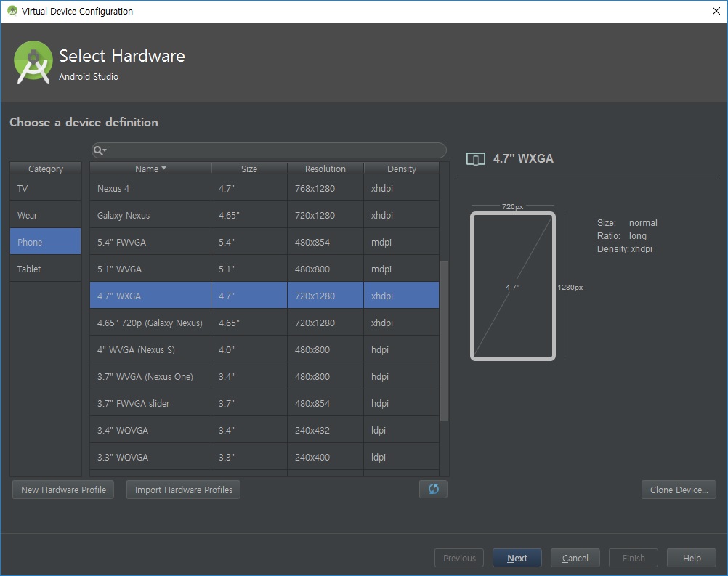Click Import Hardware Profiles
Image resolution: width=728 pixels, height=576 pixels.
pos(183,490)
